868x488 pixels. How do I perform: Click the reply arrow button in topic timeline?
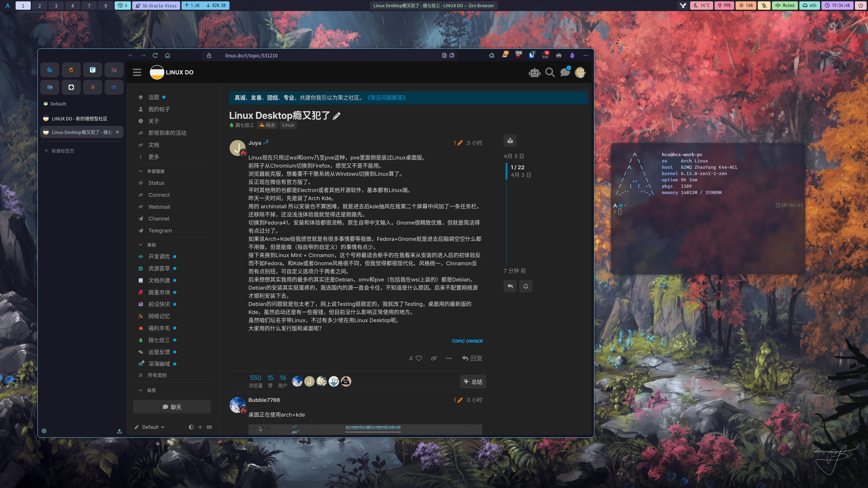(x=510, y=286)
